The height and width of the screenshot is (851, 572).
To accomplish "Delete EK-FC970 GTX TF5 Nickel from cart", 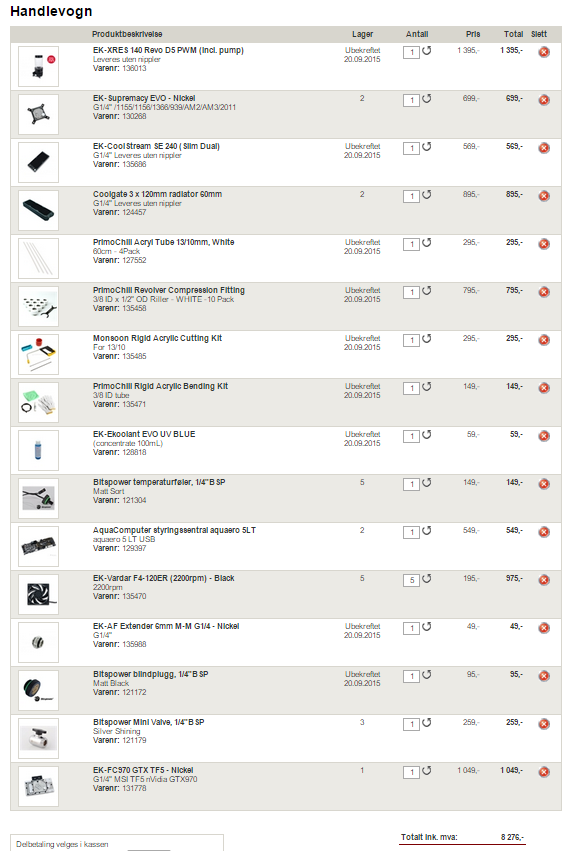I will [x=544, y=772].
